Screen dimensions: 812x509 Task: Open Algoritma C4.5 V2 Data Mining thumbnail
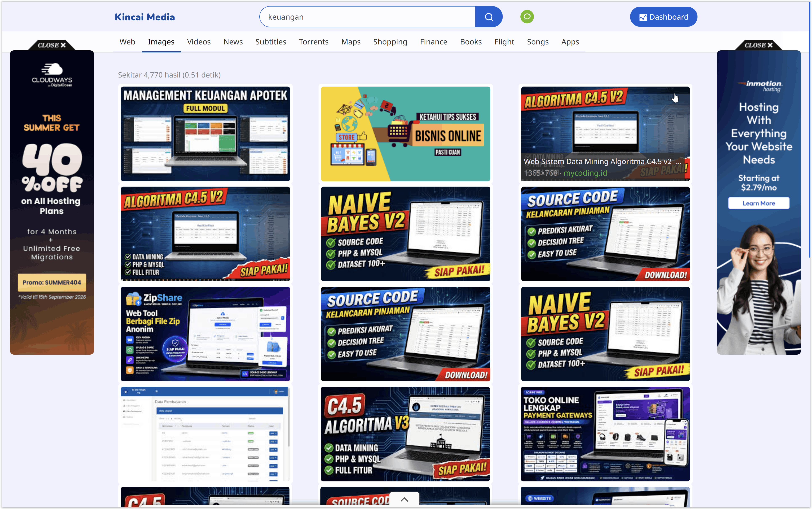205,234
